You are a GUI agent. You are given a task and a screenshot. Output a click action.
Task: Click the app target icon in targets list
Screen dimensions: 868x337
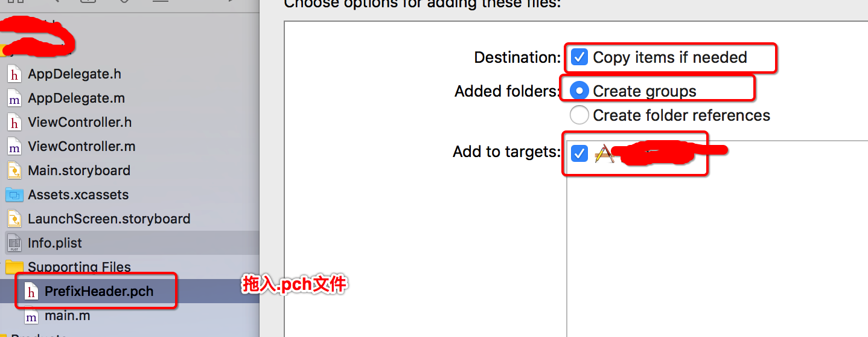click(x=604, y=154)
